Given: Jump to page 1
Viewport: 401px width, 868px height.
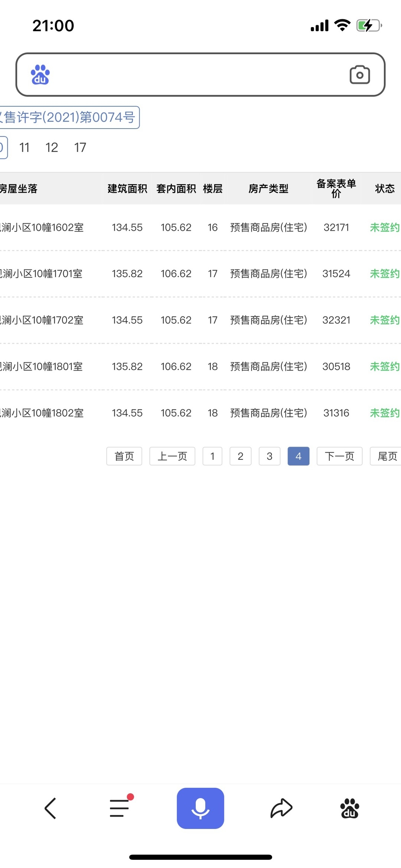Looking at the screenshot, I should point(212,456).
